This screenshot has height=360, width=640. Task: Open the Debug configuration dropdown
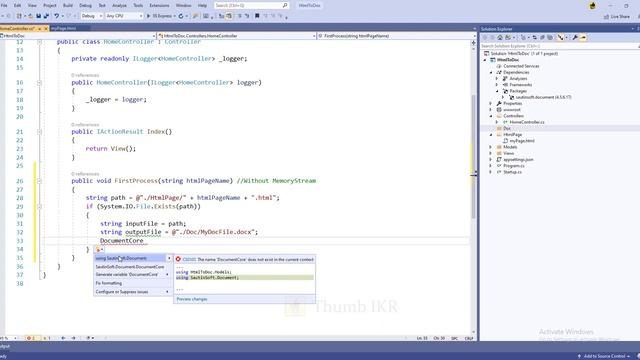[x=91, y=16]
